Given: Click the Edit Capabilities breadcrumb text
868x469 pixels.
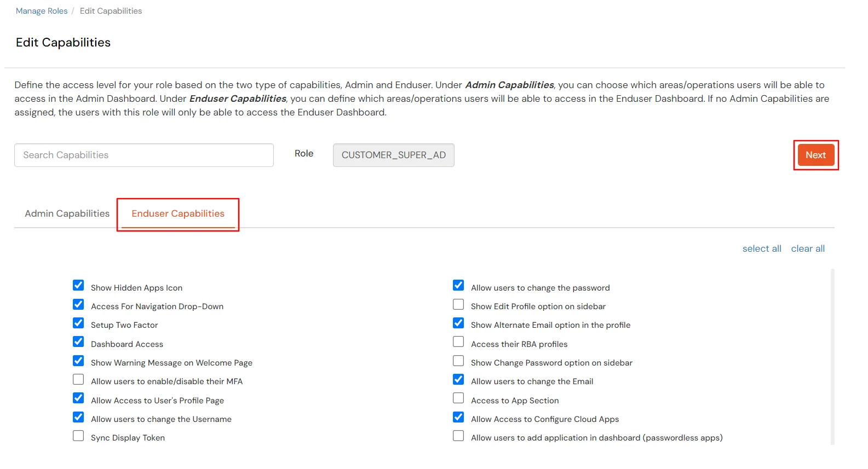Looking at the screenshot, I should [111, 11].
